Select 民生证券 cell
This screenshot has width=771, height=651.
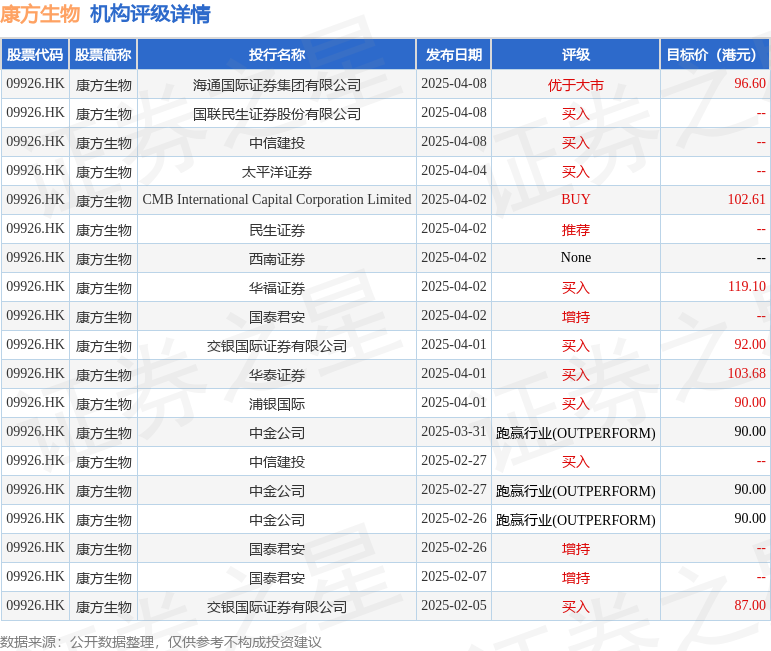coord(277,230)
